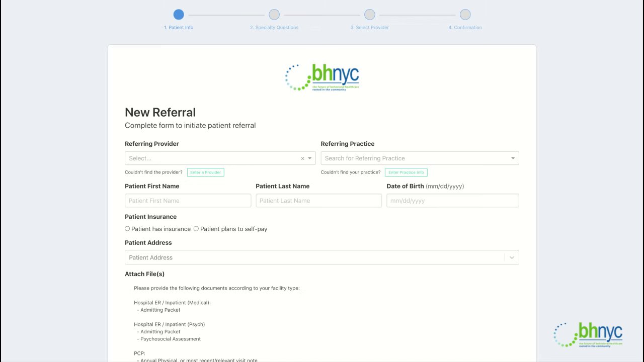Focus the Patient First Name field
The width and height of the screenshot is (644, 362).
188,201
